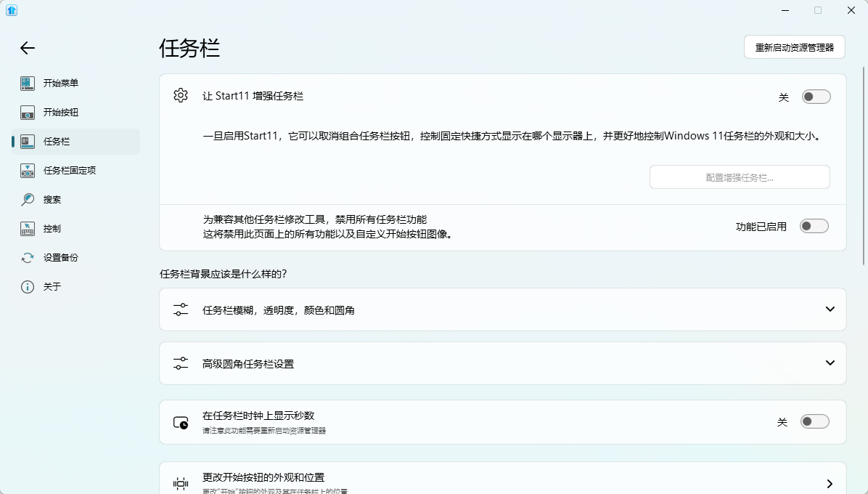Click the 任务栏 page heading
This screenshot has width=868, height=494.
click(189, 48)
